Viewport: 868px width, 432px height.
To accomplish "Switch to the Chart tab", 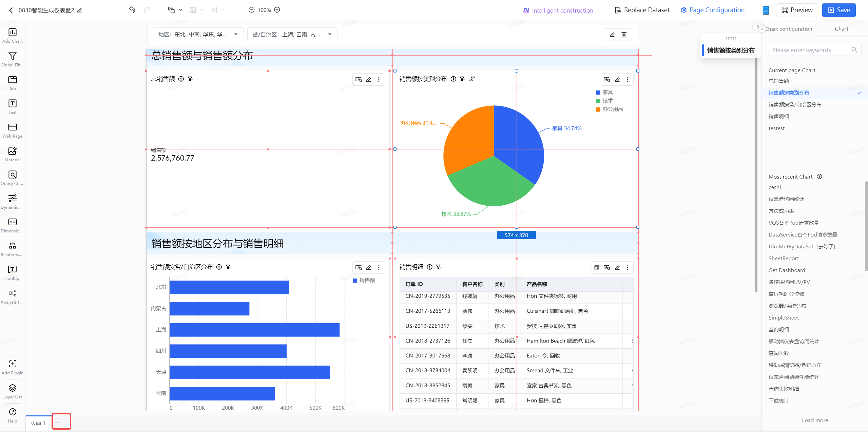I will (841, 29).
